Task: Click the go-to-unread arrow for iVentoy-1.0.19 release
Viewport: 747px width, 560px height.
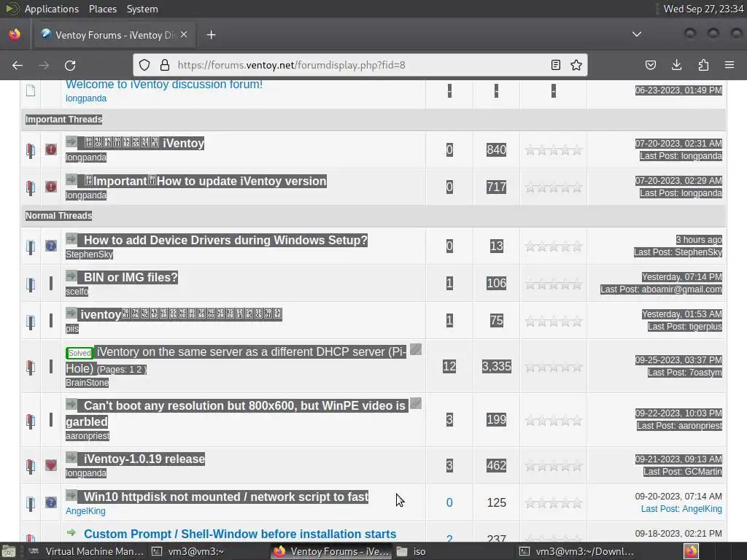Action: tap(71, 457)
